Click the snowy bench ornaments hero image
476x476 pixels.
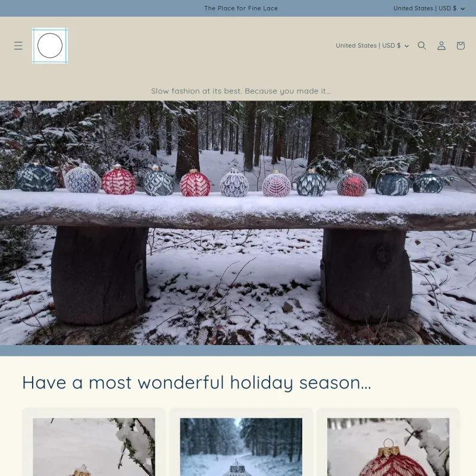[238, 223]
